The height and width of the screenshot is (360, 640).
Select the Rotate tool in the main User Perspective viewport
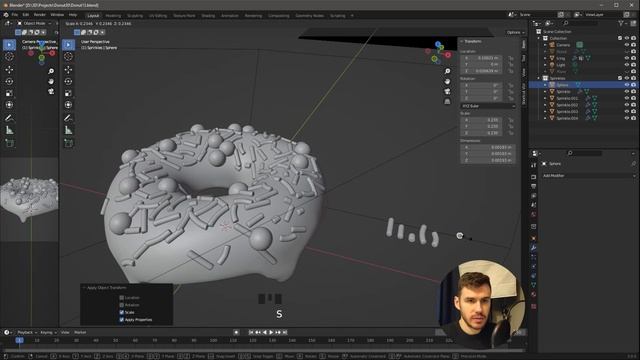point(68,81)
